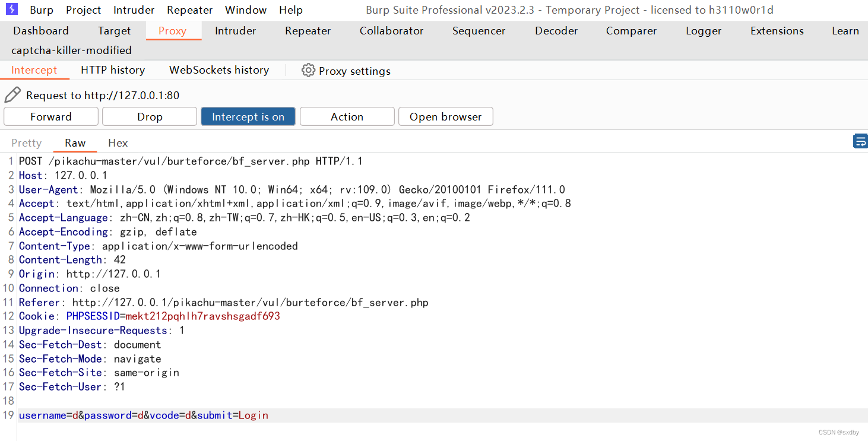
Task: Click the Sec-Fetch-User header line
Action: (x=72, y=387)
